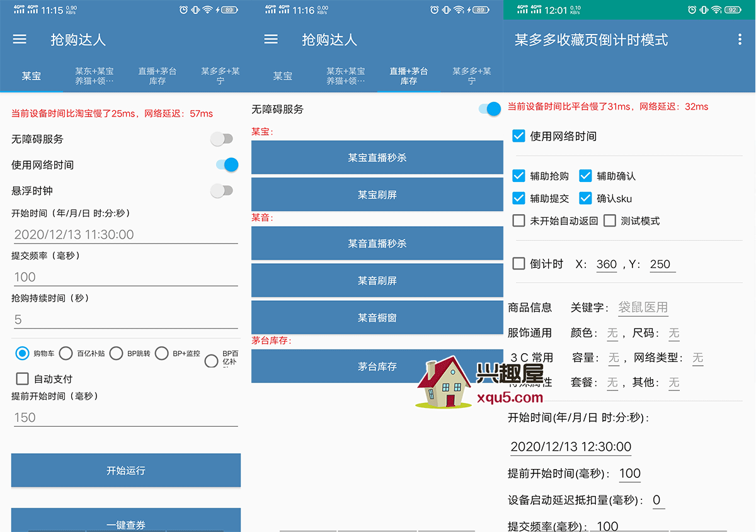
Task: Turn off 使用网络时间 switch on left screen
Action: 227,165
